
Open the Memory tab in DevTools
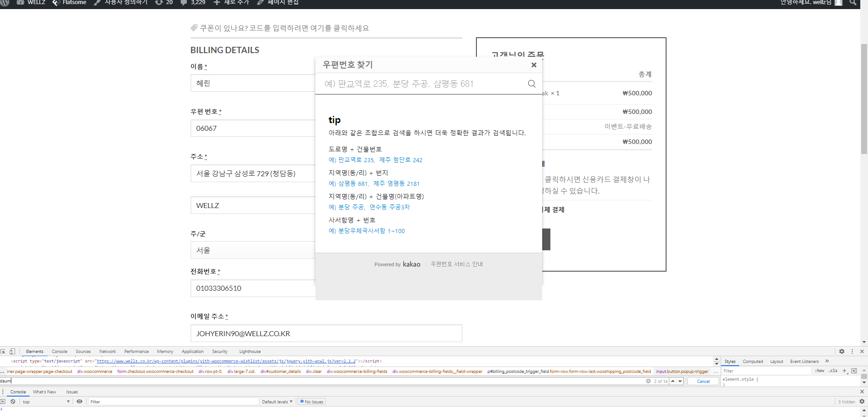(165, 351)
